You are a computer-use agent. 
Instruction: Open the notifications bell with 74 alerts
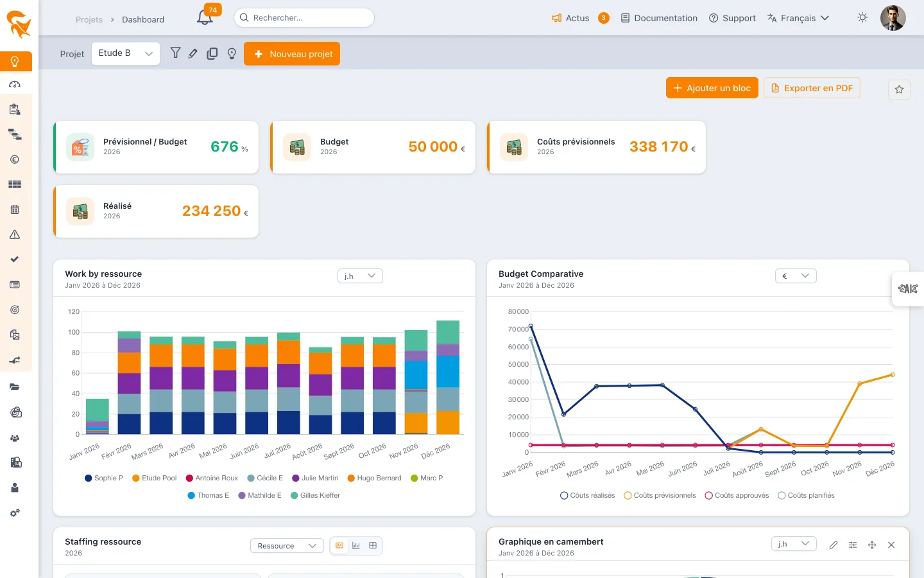tap(205, 17)
